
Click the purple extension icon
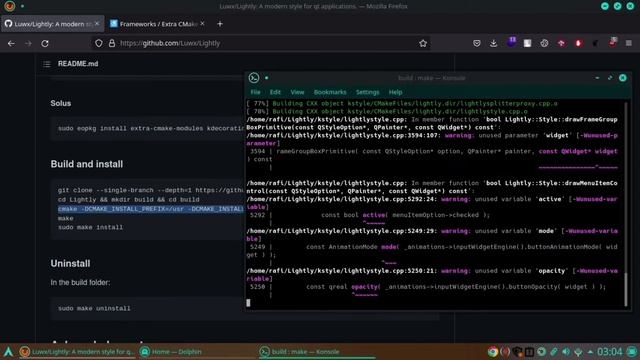(511, 42)
